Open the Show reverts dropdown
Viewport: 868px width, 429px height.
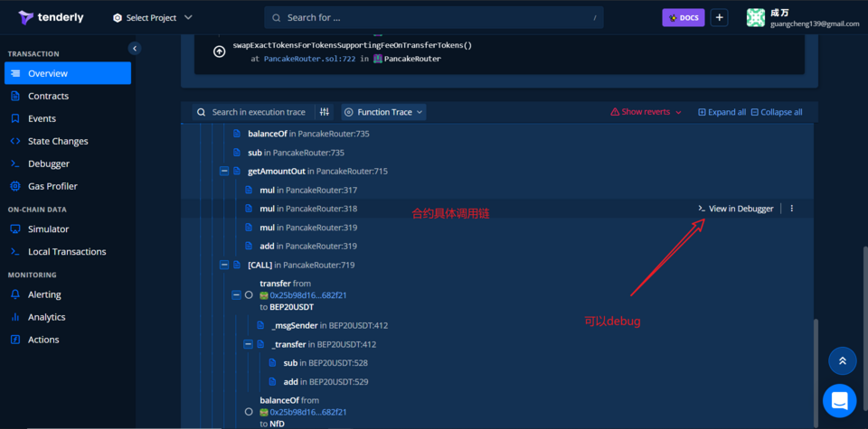pos(646,112)
